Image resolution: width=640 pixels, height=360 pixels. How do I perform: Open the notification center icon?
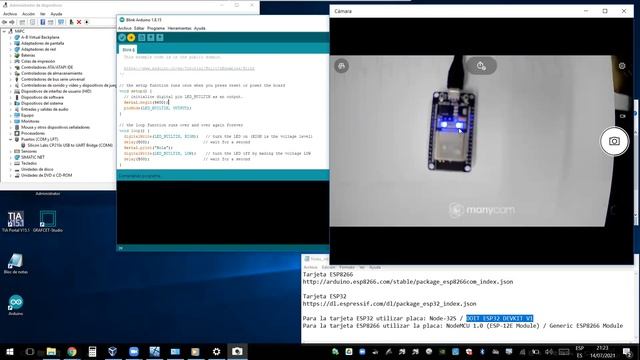627,351
